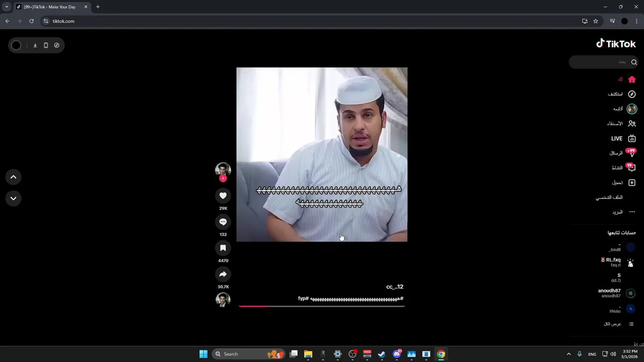Open the media control icon in Chrome's toolbar

click(x=612, y=21)
